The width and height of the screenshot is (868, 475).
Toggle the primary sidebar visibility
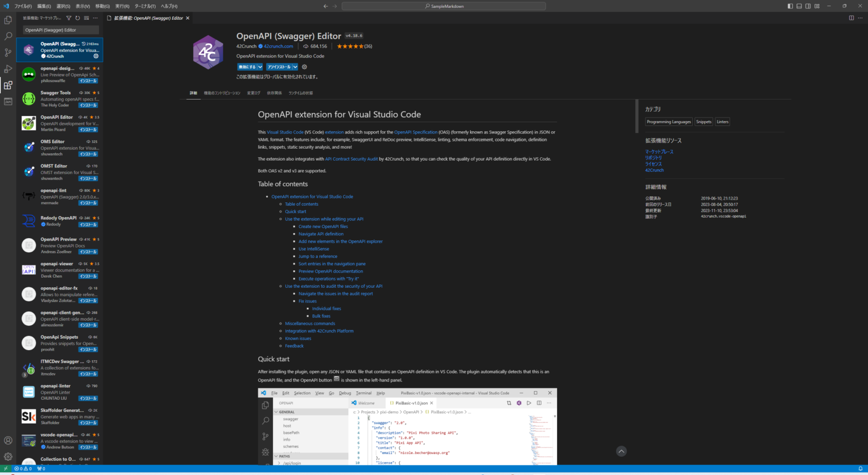790,6
